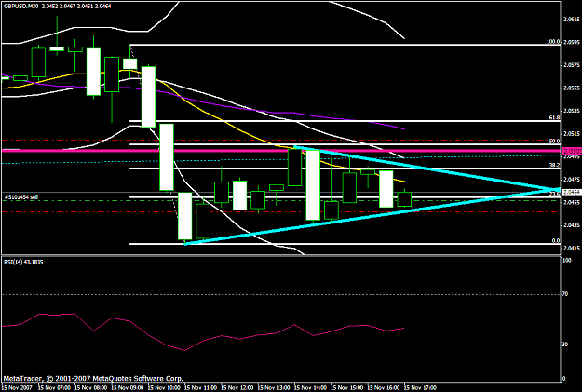Click the 0.0 Fibonacci level label
This screenshot has width=582, height=392.
tap(556, 240)
